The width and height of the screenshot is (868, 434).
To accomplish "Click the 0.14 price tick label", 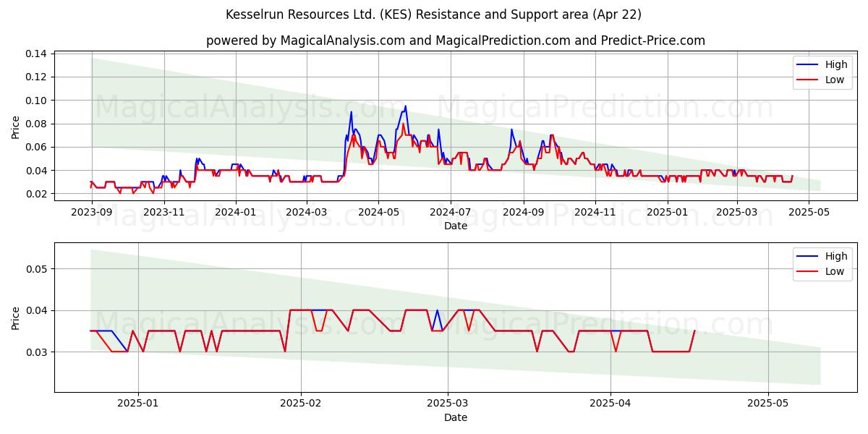I will 36,54.
